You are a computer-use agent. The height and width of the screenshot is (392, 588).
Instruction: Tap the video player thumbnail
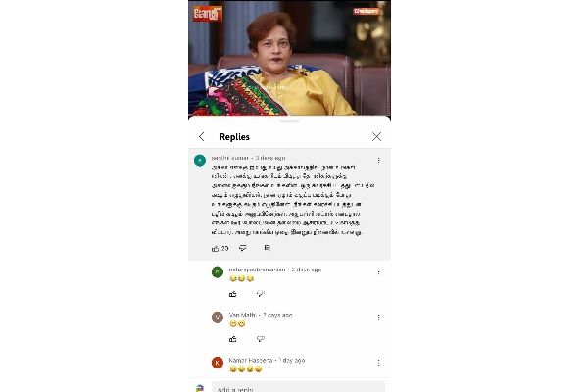pyautogui.click(x=289, y=58)
